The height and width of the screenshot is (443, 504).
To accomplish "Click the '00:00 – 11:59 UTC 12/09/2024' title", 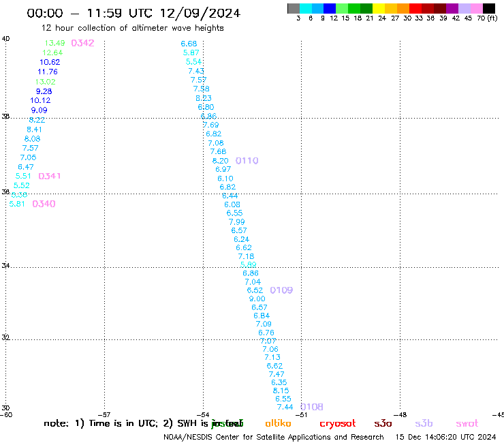I will pyautogui.click(x=133, y=13).
